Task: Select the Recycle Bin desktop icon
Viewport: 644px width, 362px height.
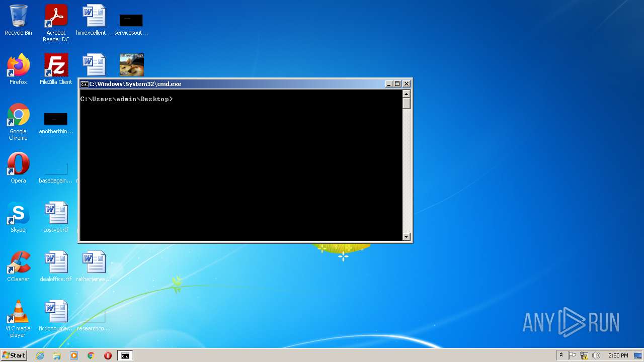Action: [18, 20]
